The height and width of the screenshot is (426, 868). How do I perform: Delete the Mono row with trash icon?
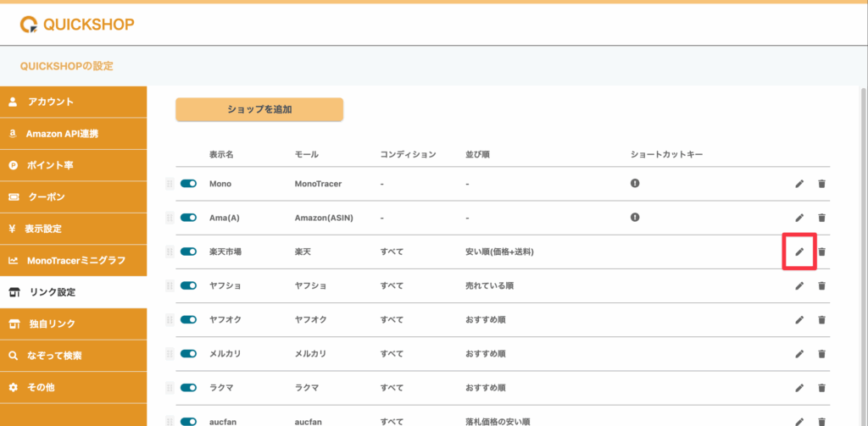[x=822, y=184]
